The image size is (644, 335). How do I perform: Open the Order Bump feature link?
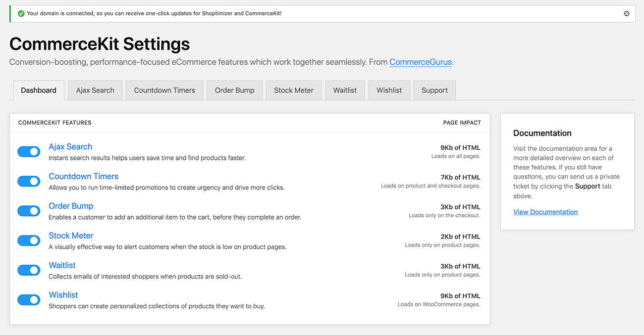(x=71, y=206)
